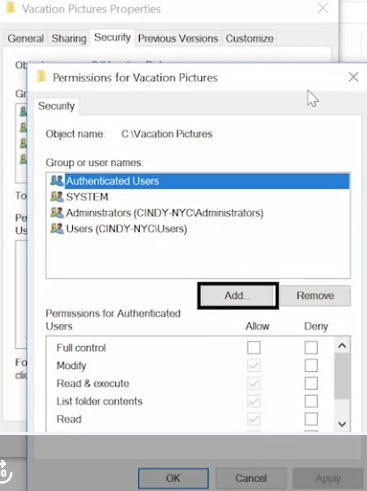
Task: Click the Administrators group icon
Action: (x=57, y=212)
